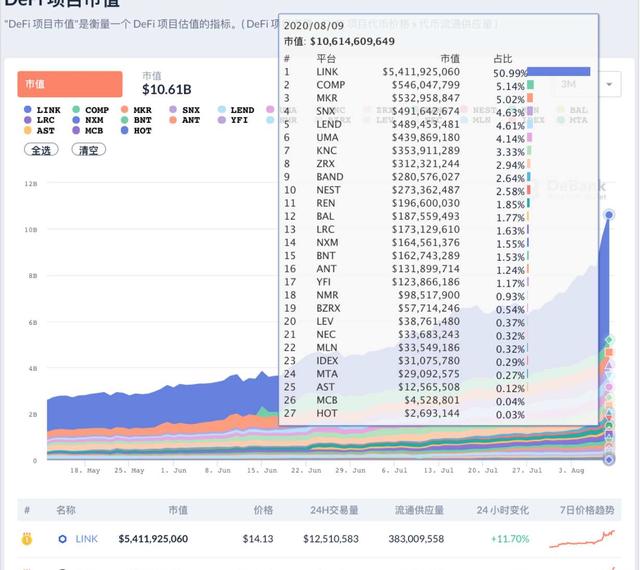Click the 50.99% share bar for LINK

point(559,72)
